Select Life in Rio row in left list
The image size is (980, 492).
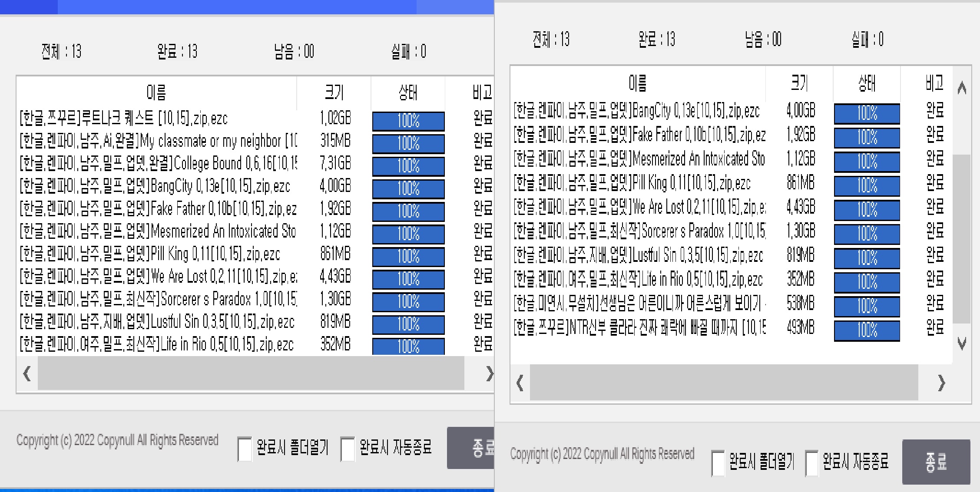click(156, 345)
